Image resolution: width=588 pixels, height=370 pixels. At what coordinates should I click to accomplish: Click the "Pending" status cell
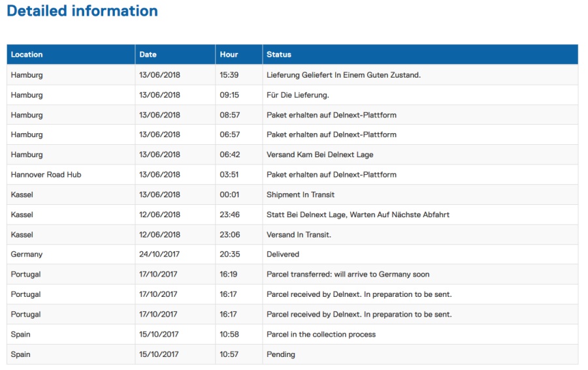pos(281,354)
